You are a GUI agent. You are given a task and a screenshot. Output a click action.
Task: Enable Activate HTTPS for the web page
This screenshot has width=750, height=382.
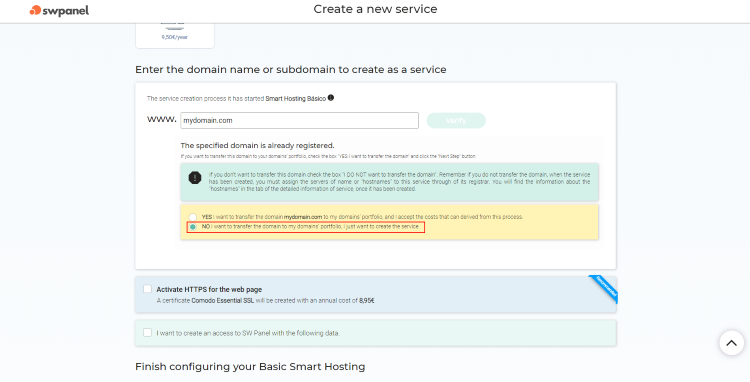tap(147, 289)
